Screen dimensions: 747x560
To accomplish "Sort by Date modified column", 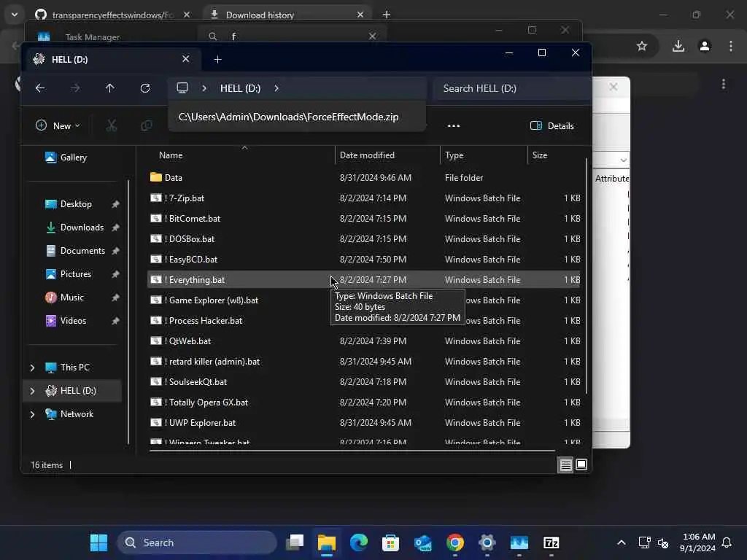I will tap(387, 155).
